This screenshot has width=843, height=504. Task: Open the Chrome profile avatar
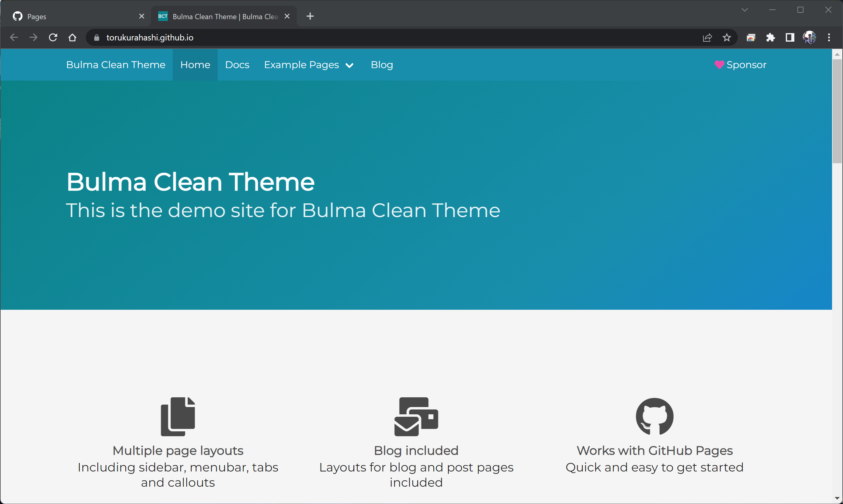pos(809,37)
